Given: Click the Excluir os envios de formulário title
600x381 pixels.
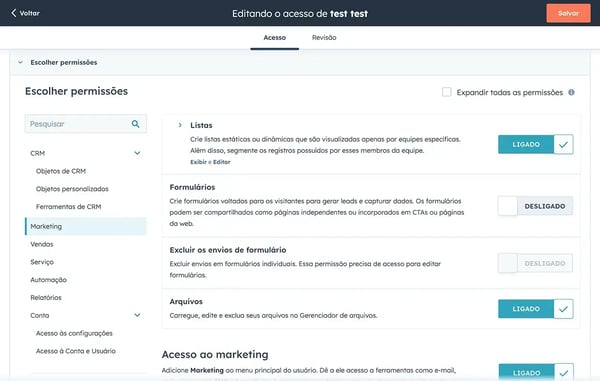Looking at the screenshot, I should point(228,250).
